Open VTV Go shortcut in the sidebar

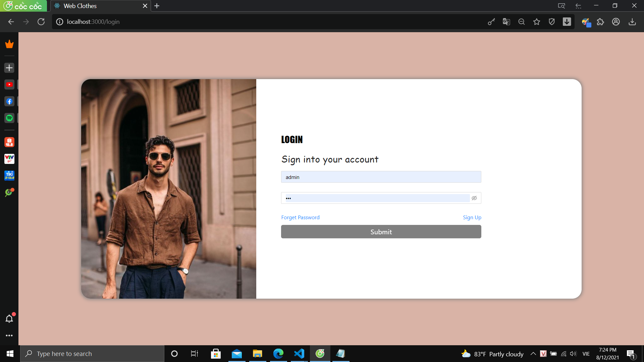9,159
